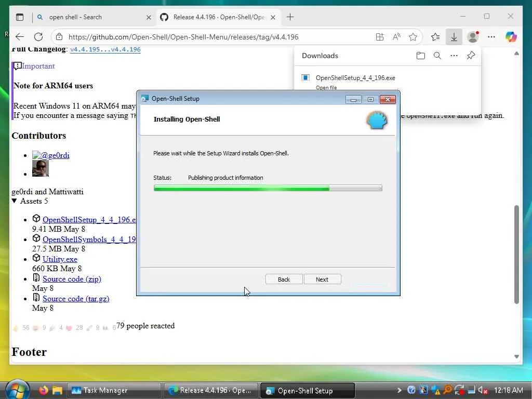Screen dimensions: 532x399
Task: Launch the Copilot sidebar icon
Action: click(511, 37)
